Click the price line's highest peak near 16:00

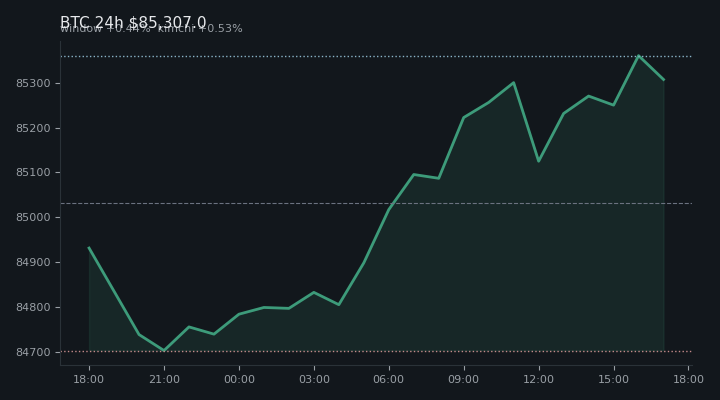click(x=638, y=56)
